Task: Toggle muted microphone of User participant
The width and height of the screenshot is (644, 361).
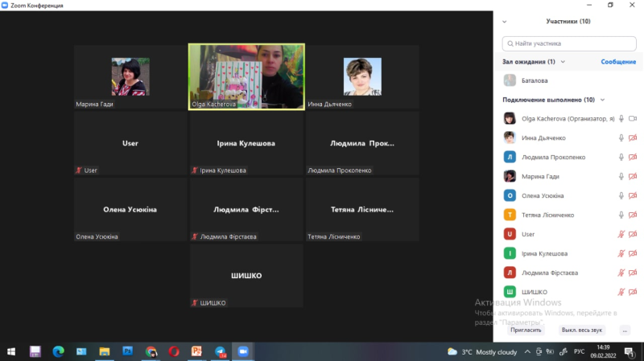Action: (621, 234)
